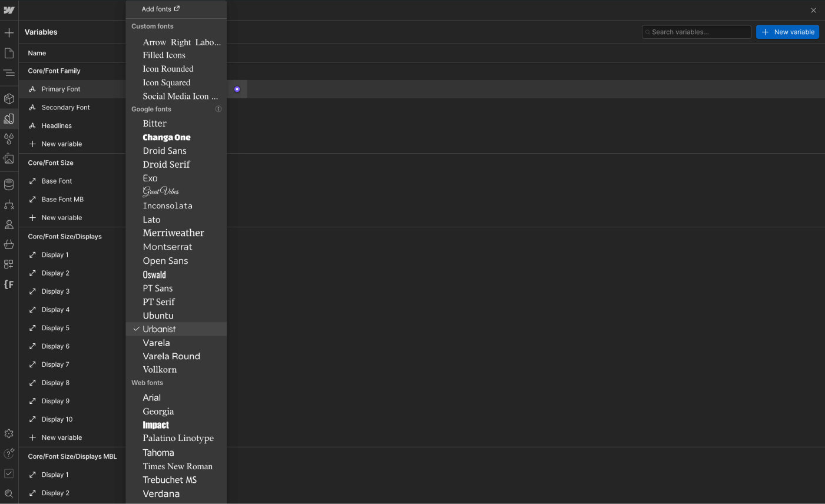Open the Navigator panel
Screen dimensions: 825x504
pyautogui.click(x=9, y=73)
